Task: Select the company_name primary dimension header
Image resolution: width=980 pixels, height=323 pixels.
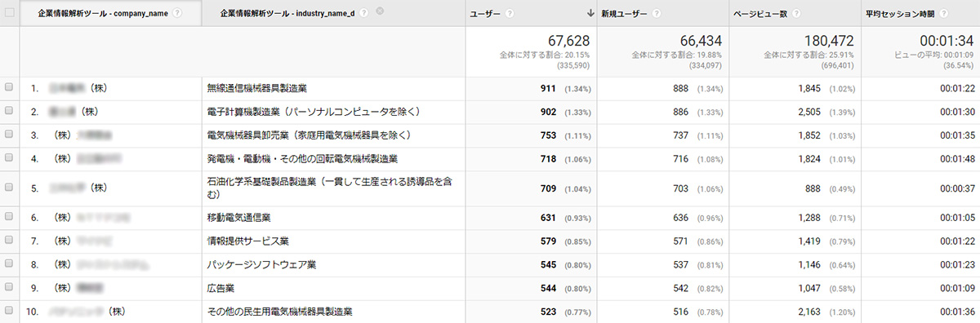Action: point(103,13)
